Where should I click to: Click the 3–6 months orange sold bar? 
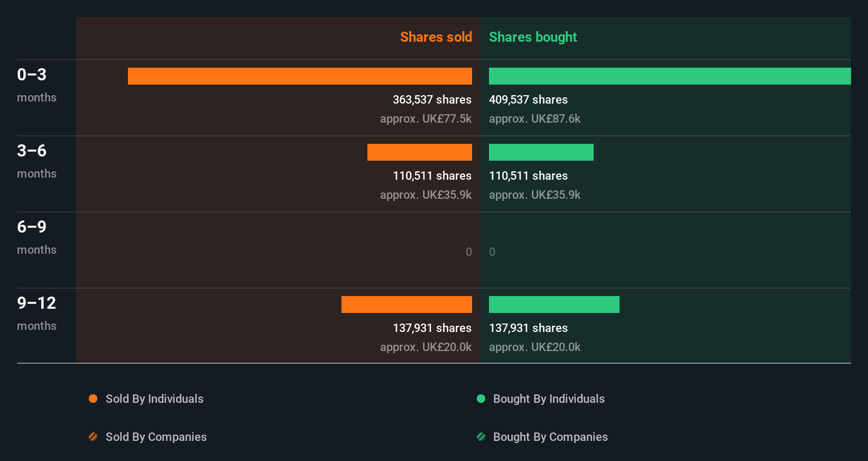(x=420, y=152)
